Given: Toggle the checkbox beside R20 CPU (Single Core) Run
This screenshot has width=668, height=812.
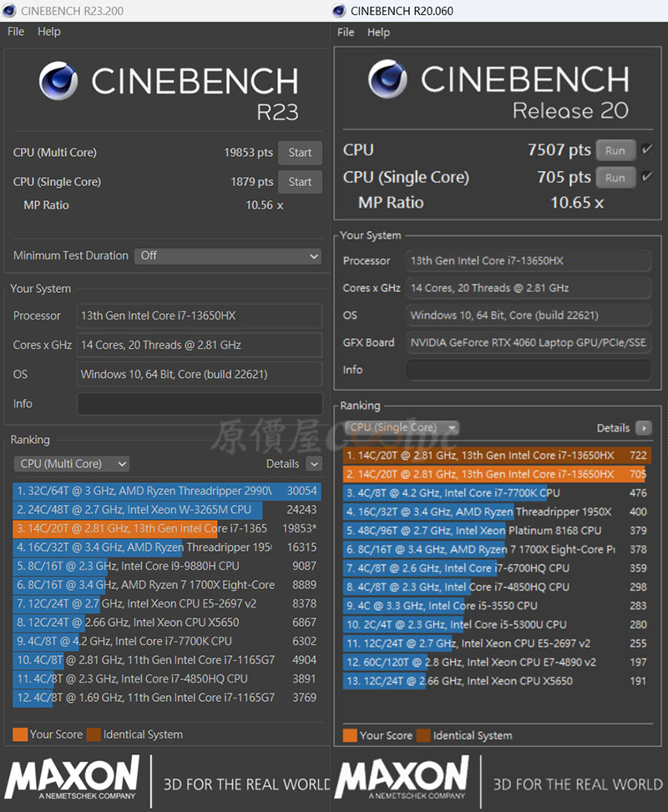Looking at the screenshot, I should pyautogui.click(x=646, y=177).
